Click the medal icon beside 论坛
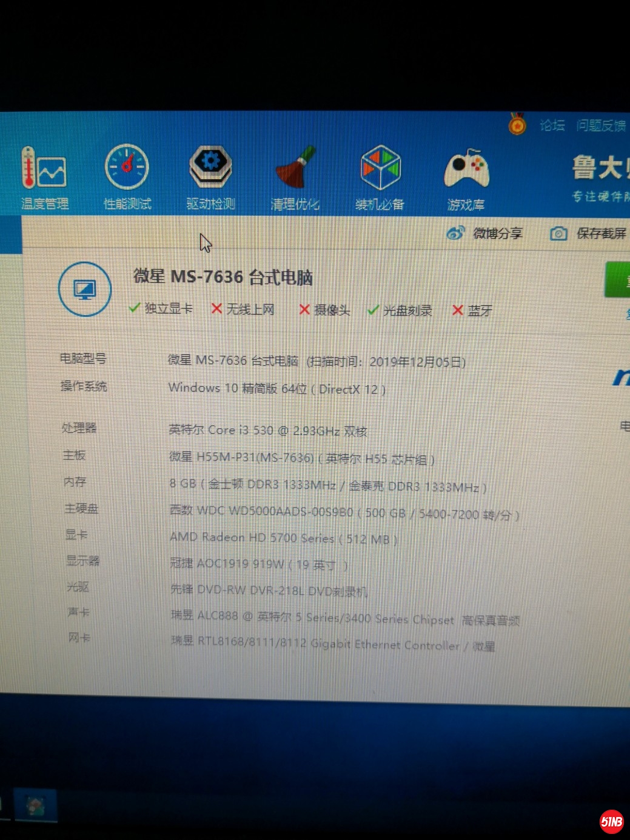This screenshot has width=630, height=840. 517,124
